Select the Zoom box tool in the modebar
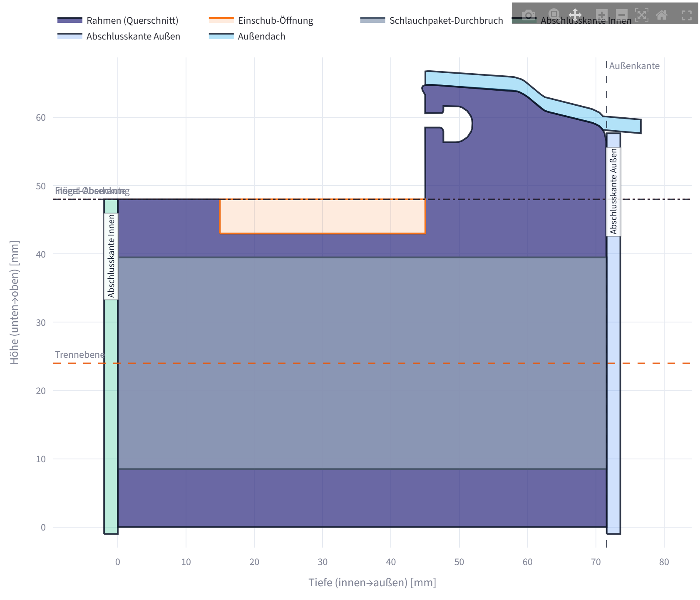The height and width of the screenshot is (600, 700). [554, 15]
